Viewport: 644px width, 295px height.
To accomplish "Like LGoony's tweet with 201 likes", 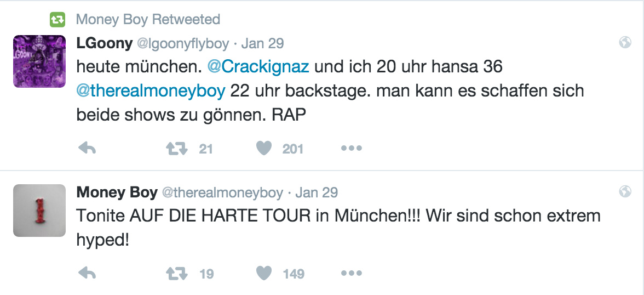I will [264, 149].
